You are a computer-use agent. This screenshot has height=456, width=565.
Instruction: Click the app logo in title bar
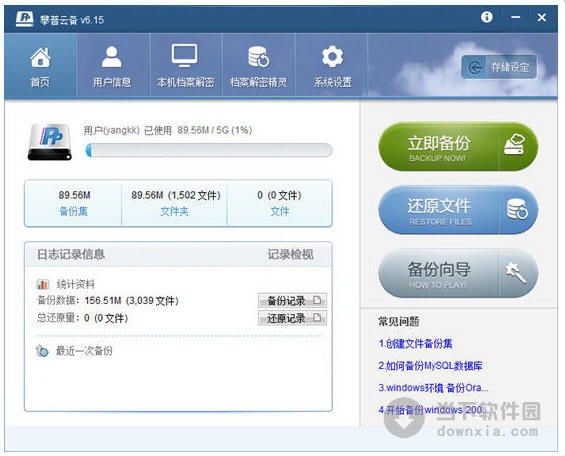click(x=25, y=19)
